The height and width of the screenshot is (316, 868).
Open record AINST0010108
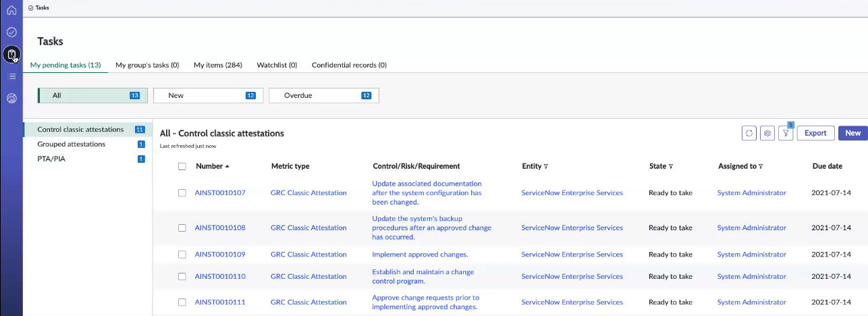pos(220,228)
